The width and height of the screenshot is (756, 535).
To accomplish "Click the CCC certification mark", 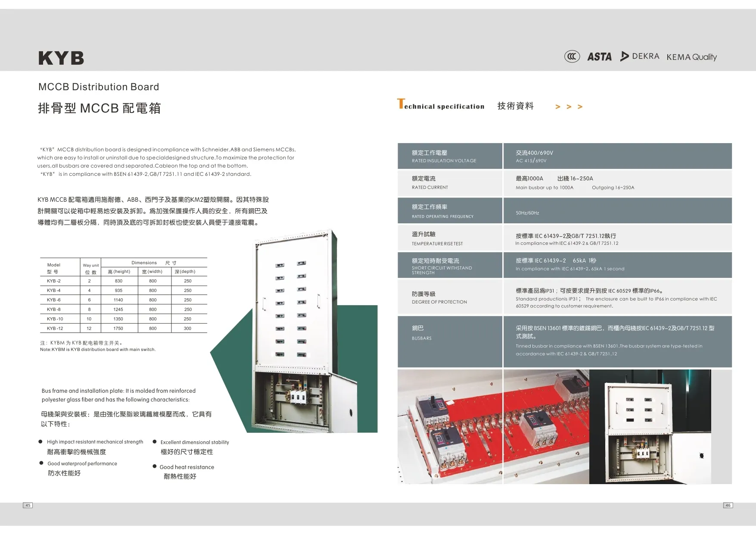I will tap(572, 56).
